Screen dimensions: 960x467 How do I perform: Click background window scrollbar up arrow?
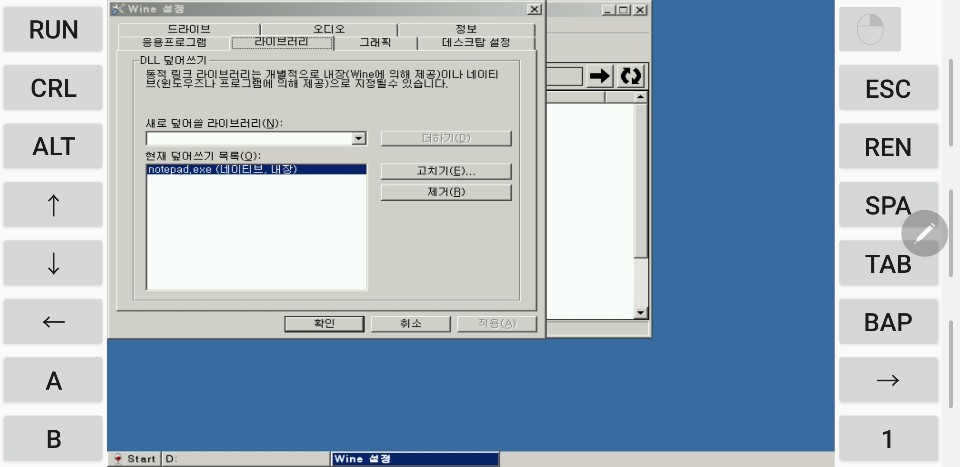[640, 97]
